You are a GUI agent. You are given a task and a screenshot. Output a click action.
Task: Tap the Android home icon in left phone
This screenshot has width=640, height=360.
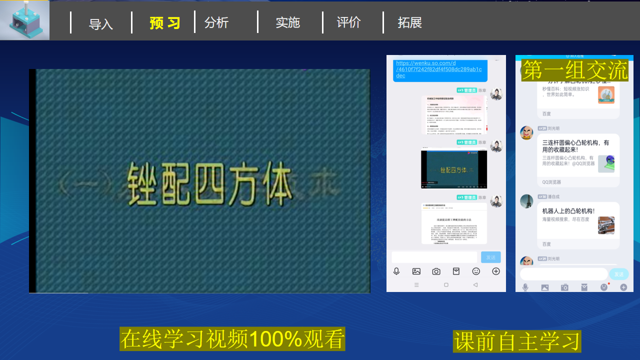pyautogui.click(x=446, y=285)
